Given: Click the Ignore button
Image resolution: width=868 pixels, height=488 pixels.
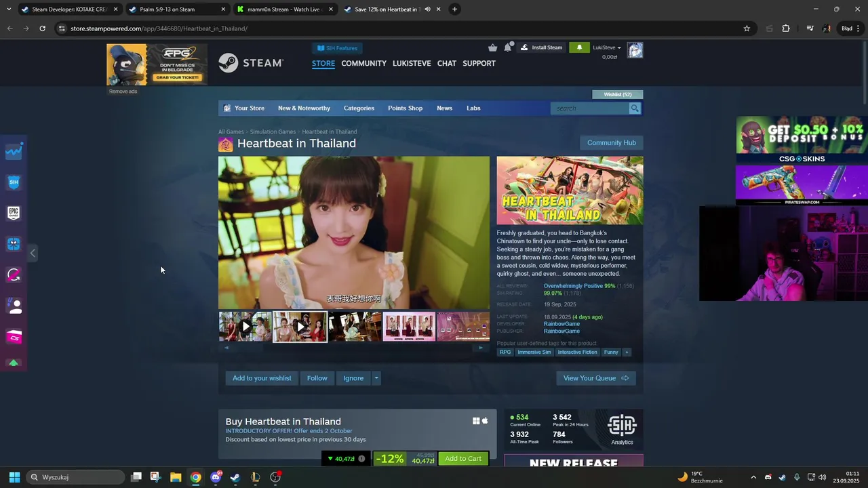Looking at the screenshot, I should pos(353,378).
